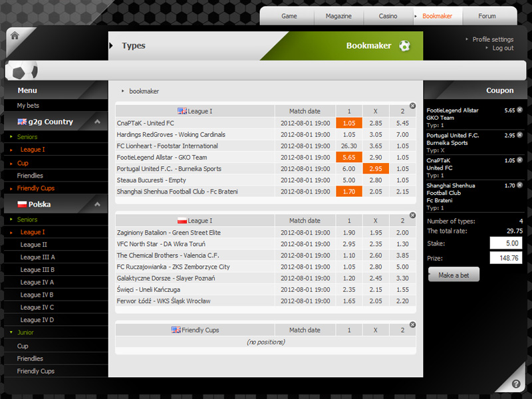Viewport: 532px width, 399px height.
Task: Toggle 1.70 odds for Shanghai Shenhua match
Action: pos(349,192)
